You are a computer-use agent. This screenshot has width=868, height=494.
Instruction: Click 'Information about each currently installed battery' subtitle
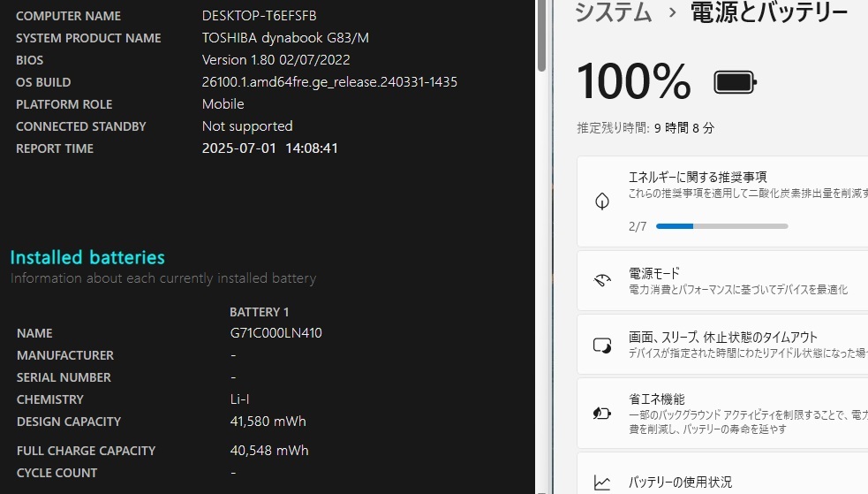[163, 278]
